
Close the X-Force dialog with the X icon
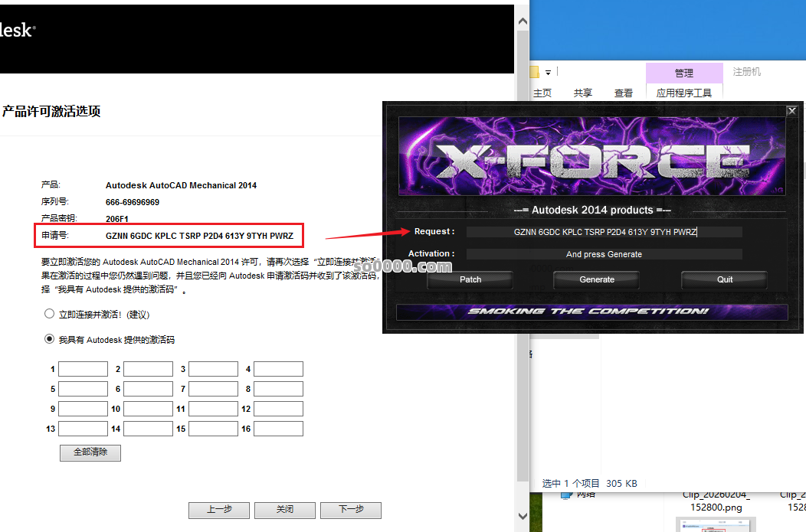tap(792, 111)
